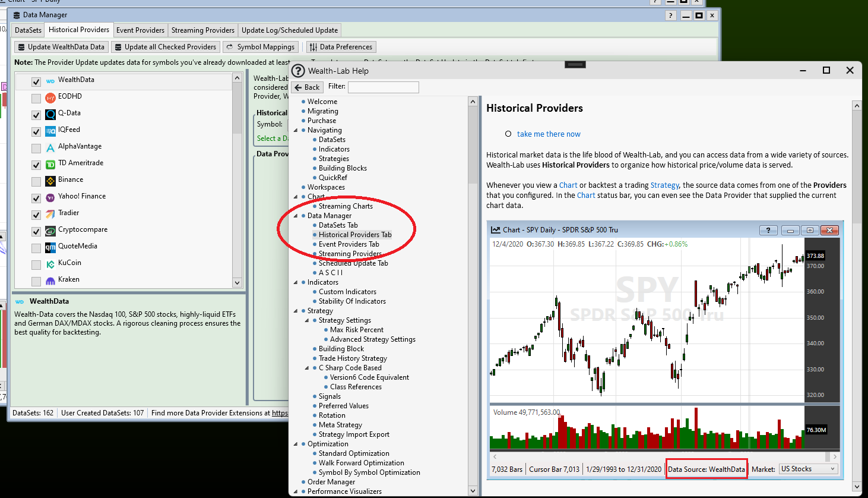The height and width of the screenshot is (498, 868).
Task: Open the Walk Forward Optimization topic
Action: (362, 463)
